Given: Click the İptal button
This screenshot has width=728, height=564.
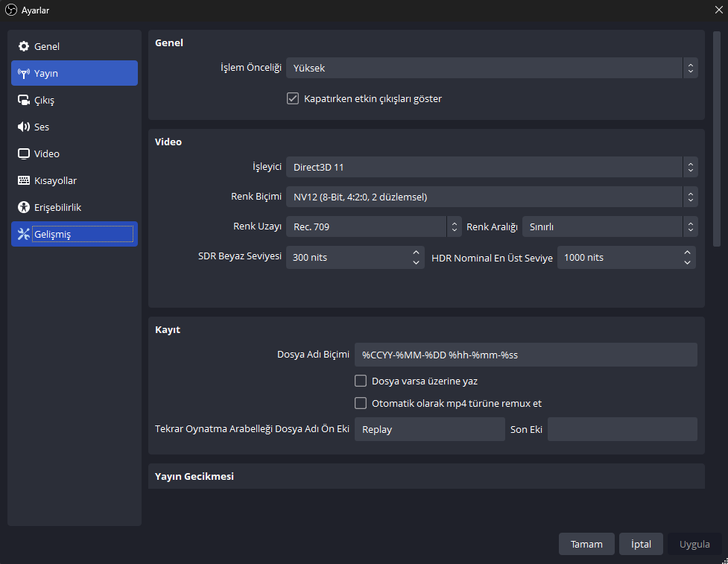Looking at the screenshot, I should pyautogui.click(x=641, y=544).
